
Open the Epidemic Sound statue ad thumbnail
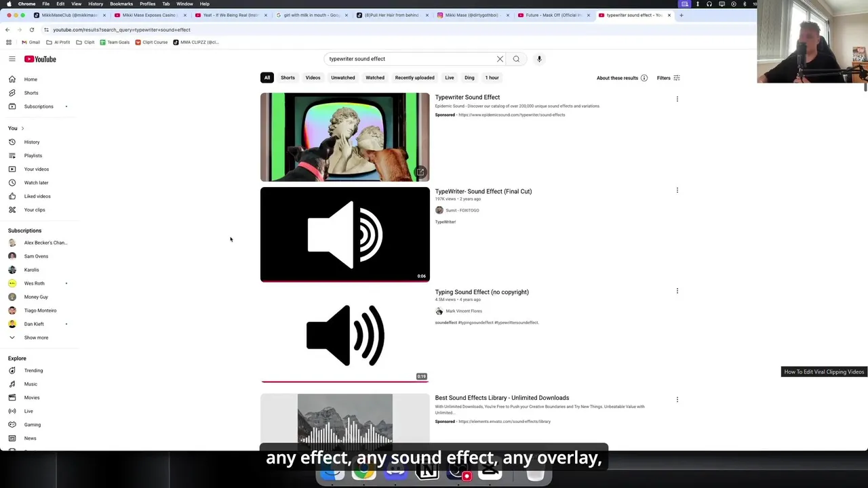(344, 138)
